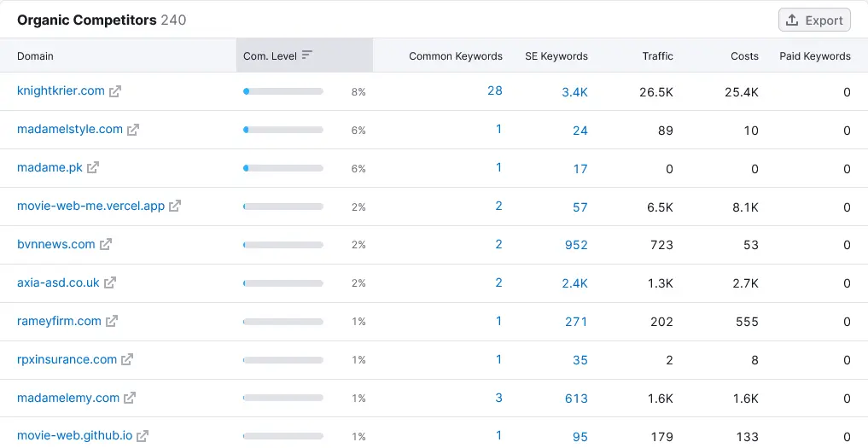Open the 28 common keywords for knightkrier.com
Image resolution: width=868 pixels, height=448 pixels.
click(495, 90)
